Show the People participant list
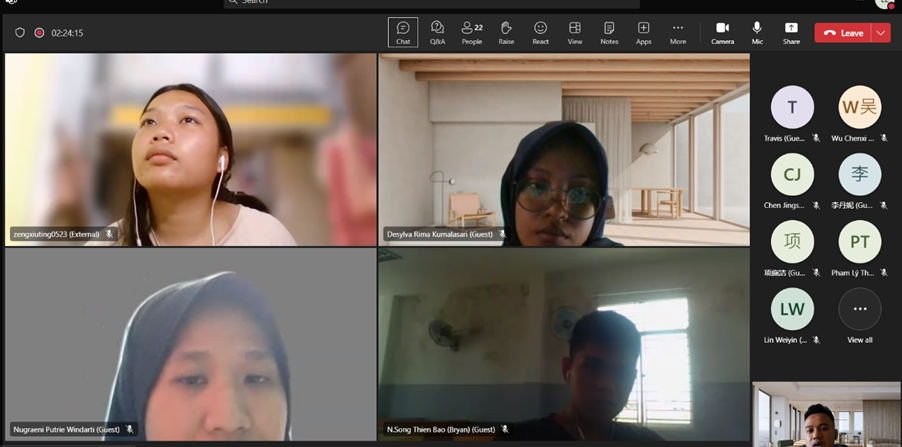Image resolution: width=902 pixels, height=447 pixels. [472, 32]
